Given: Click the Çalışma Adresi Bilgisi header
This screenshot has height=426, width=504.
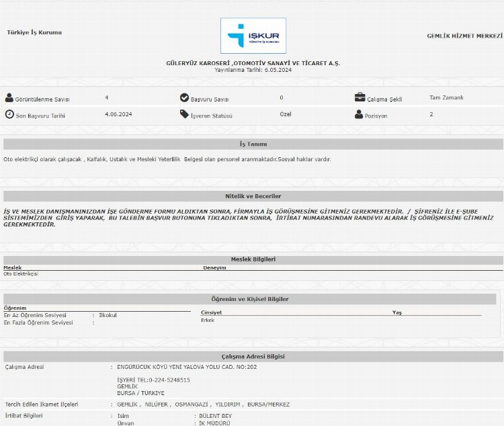Looking at the screenshot, I should [253, 356].
